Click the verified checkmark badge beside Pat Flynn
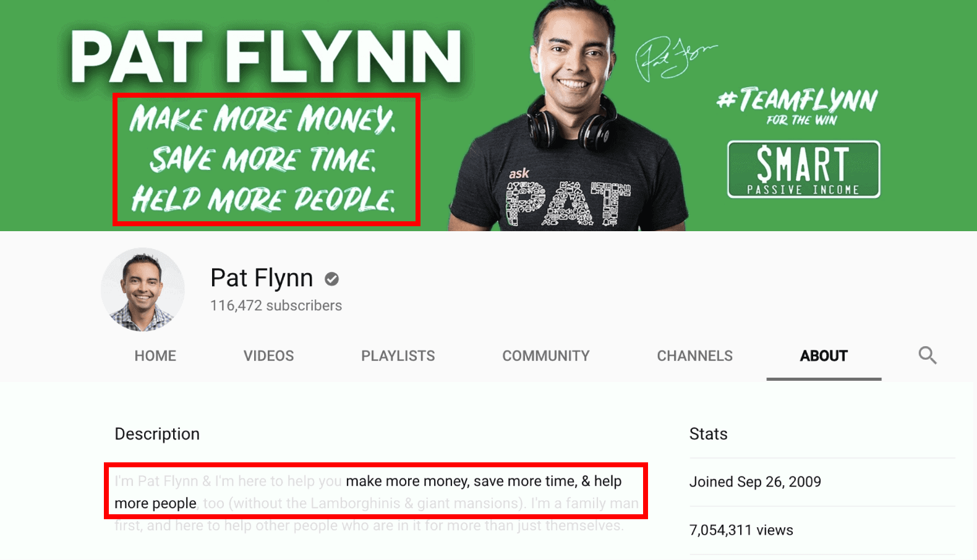Viewport: 977px width, 560px height. coord(332,279)
